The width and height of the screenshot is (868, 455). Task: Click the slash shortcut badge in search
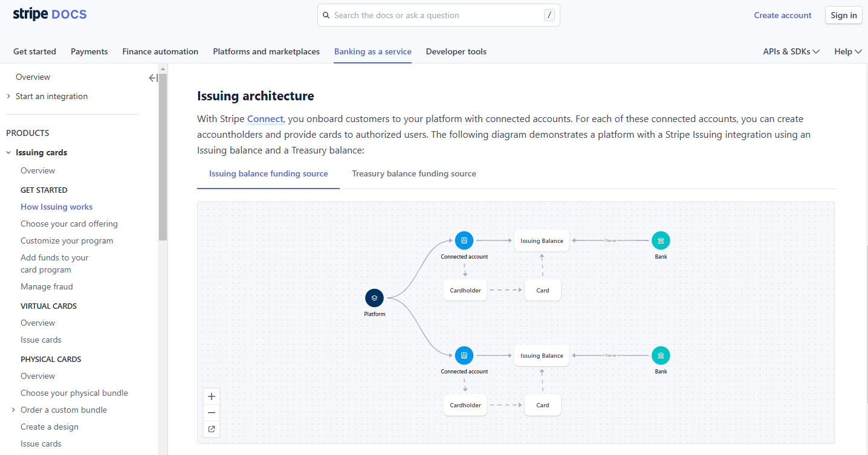click(x=549, y=16)
